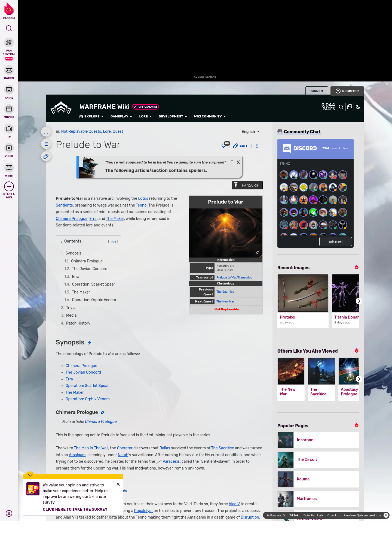This screenshot has width=392, height=545.
Task: Click the sidebar search magnifier icon
Action: coord(9,28)
